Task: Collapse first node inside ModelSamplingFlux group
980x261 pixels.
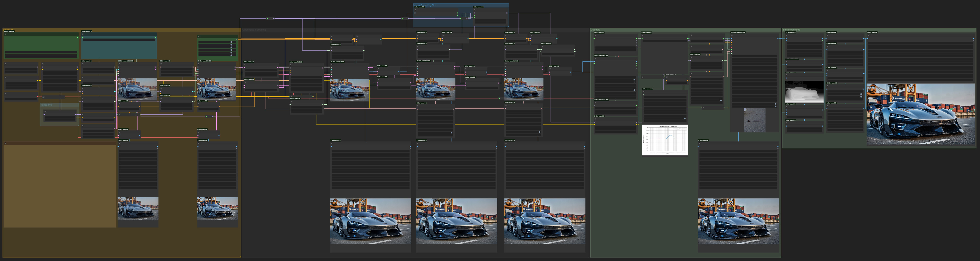Action: click(415, 10)
